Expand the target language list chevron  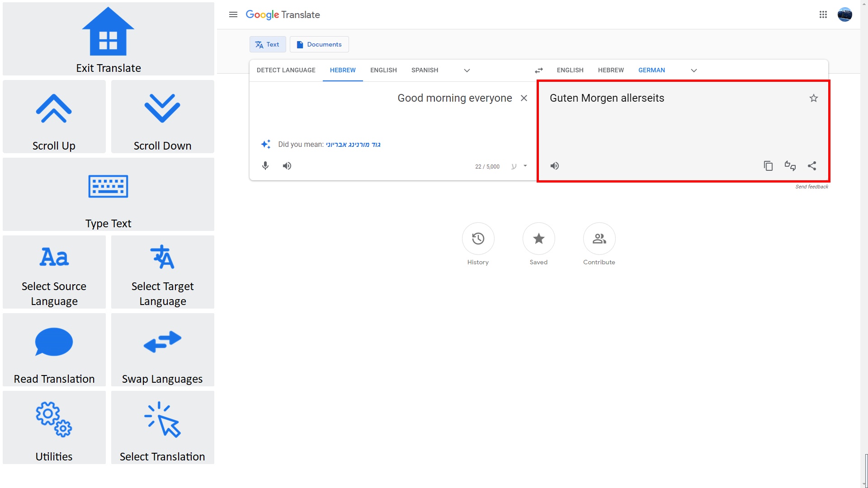pyautogui.click(x=694, y=70)
